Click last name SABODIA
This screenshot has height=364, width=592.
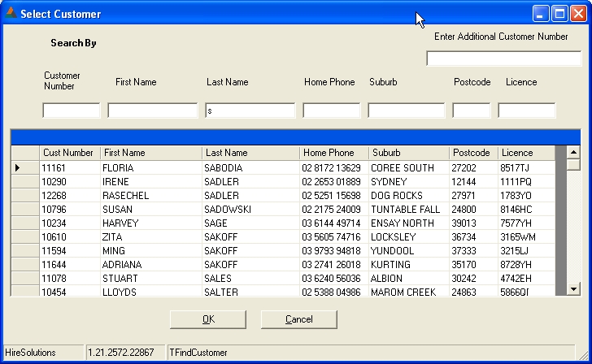tap(224, 168)
